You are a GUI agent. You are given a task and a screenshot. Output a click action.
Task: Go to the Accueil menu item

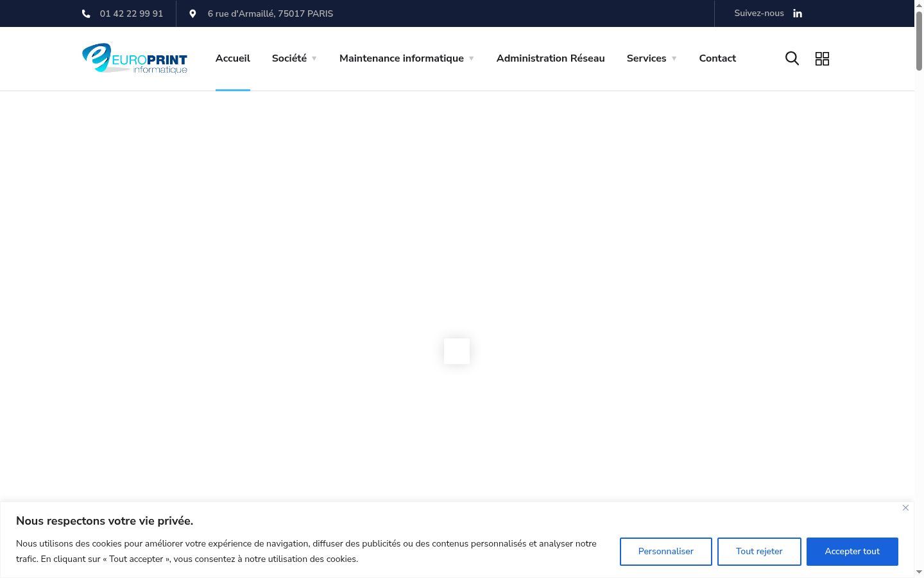(233, 58)
